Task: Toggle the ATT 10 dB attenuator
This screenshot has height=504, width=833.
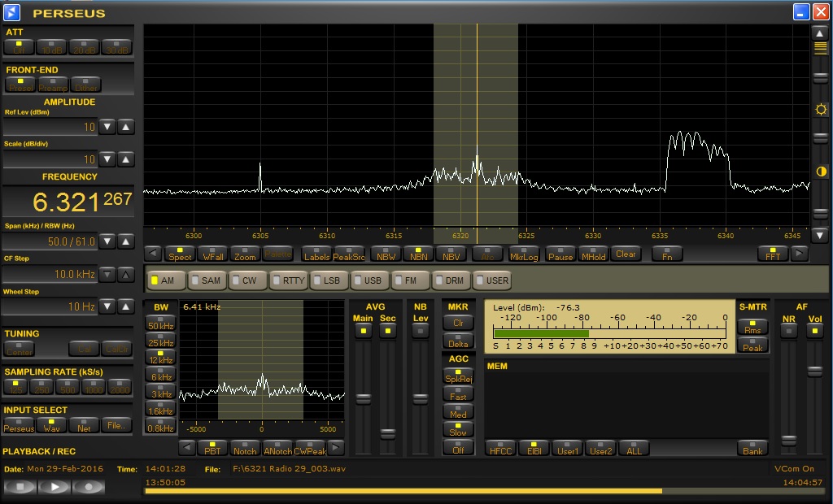Action: pyautogui.click(x=51, y=47)
